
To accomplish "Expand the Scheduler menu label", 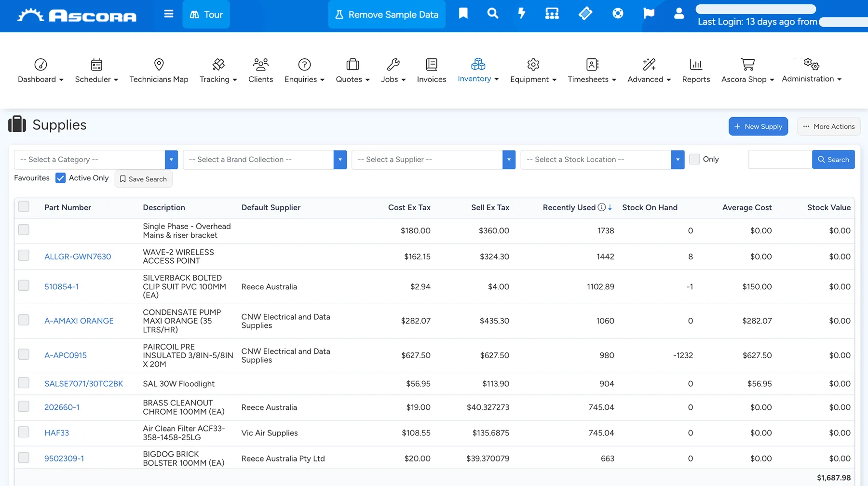I will coord(96,79).
